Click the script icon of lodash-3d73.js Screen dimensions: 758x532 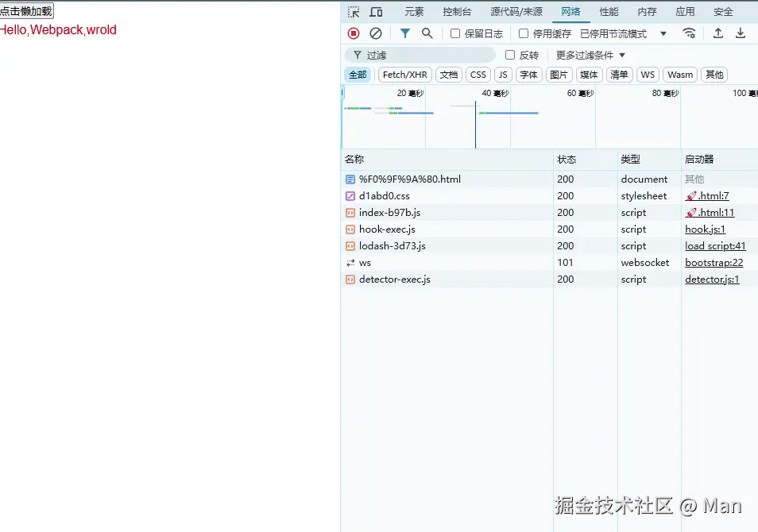pyautogui.click(x=350, y=246)
